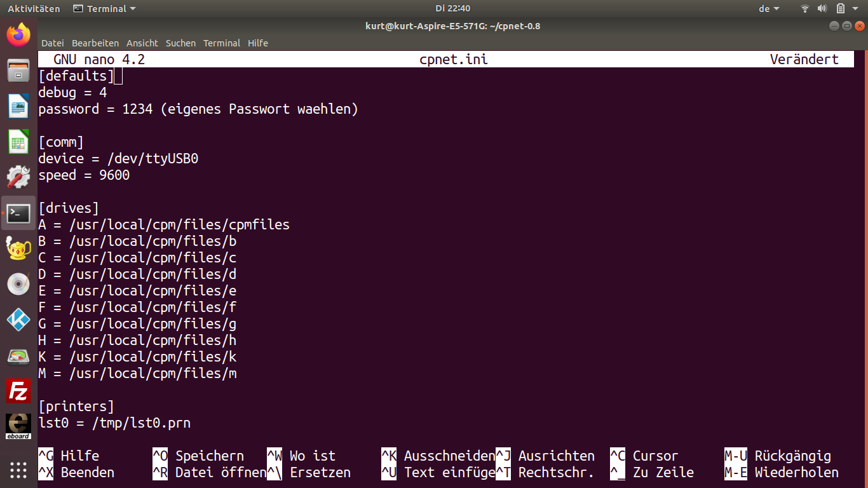Click the Wi-Fi status icon
This screenshot has height=488, width=868.
[805, 9]
